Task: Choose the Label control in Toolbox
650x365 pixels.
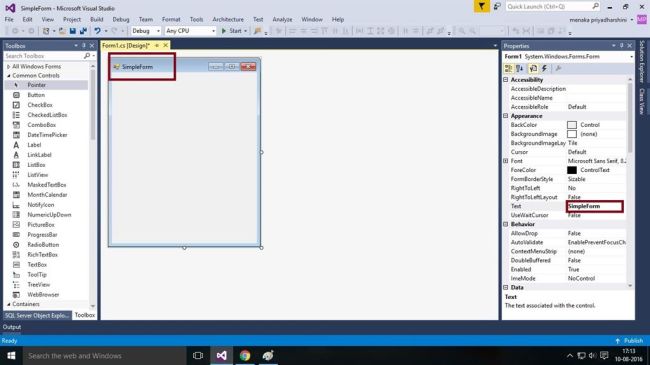Action: point(34,145)
